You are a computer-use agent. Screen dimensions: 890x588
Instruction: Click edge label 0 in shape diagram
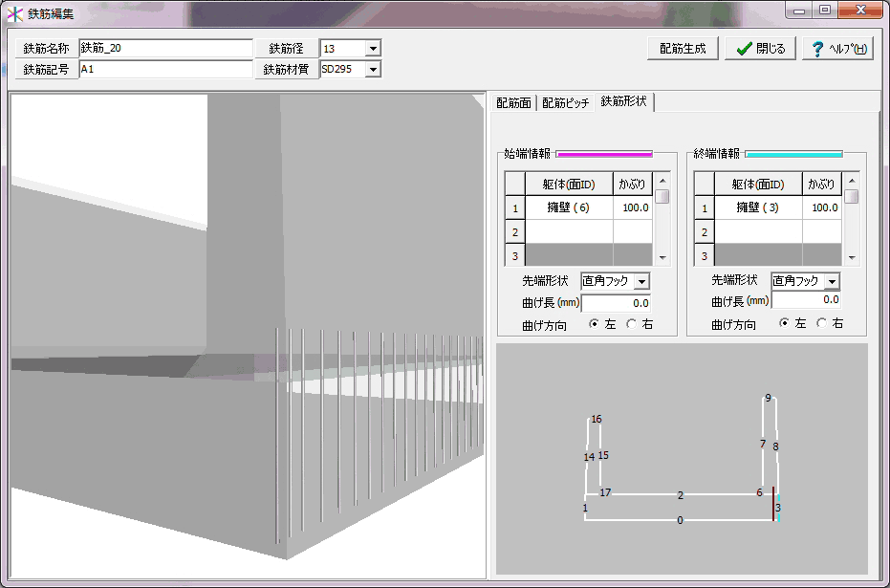point(680,520)
